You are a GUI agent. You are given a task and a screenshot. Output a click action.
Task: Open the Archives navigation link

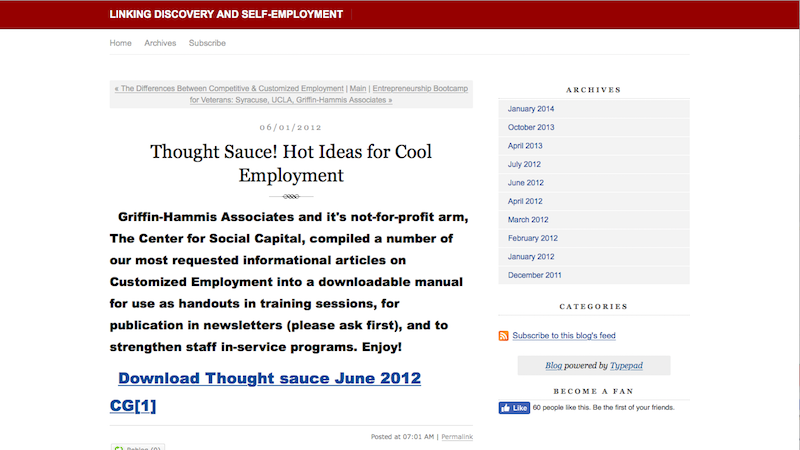(x=160, y=43)
